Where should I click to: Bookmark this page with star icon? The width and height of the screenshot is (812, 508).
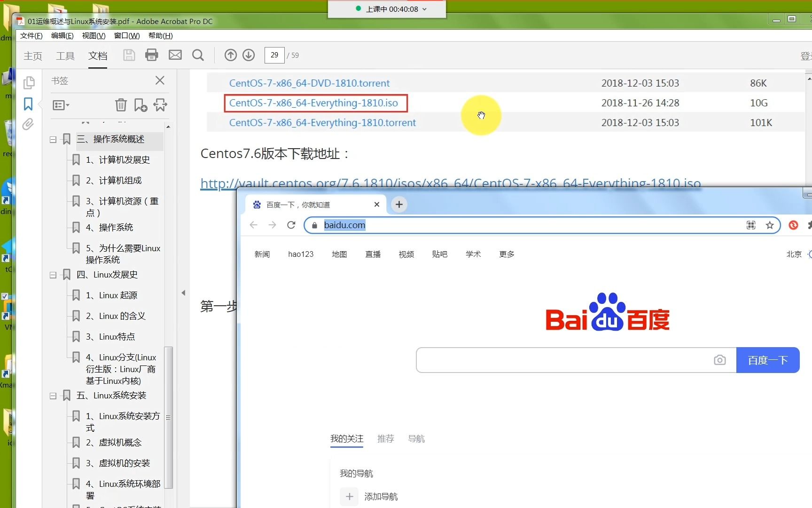click(770, 225)
